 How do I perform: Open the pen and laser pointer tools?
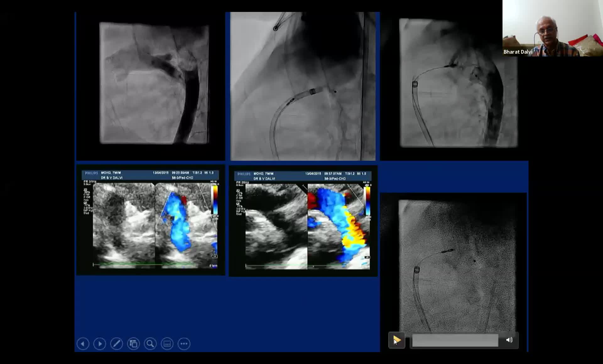[117, 344]
